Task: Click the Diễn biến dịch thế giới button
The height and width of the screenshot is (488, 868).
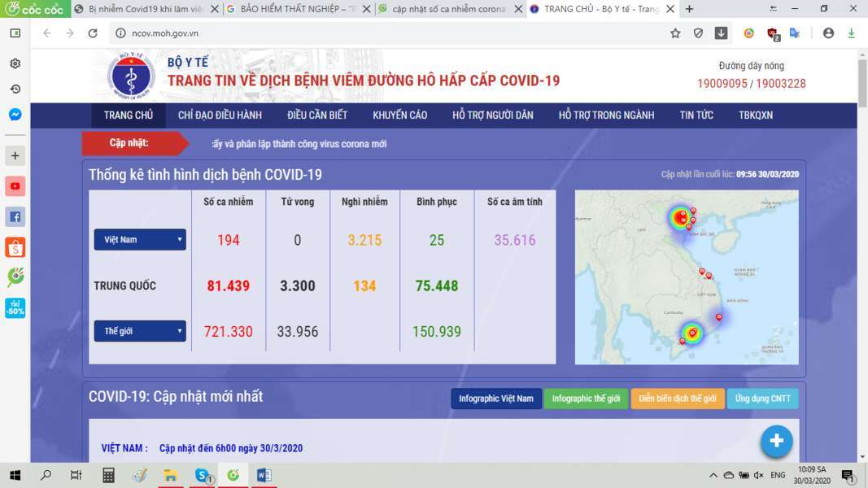Action: coord(677,399)
